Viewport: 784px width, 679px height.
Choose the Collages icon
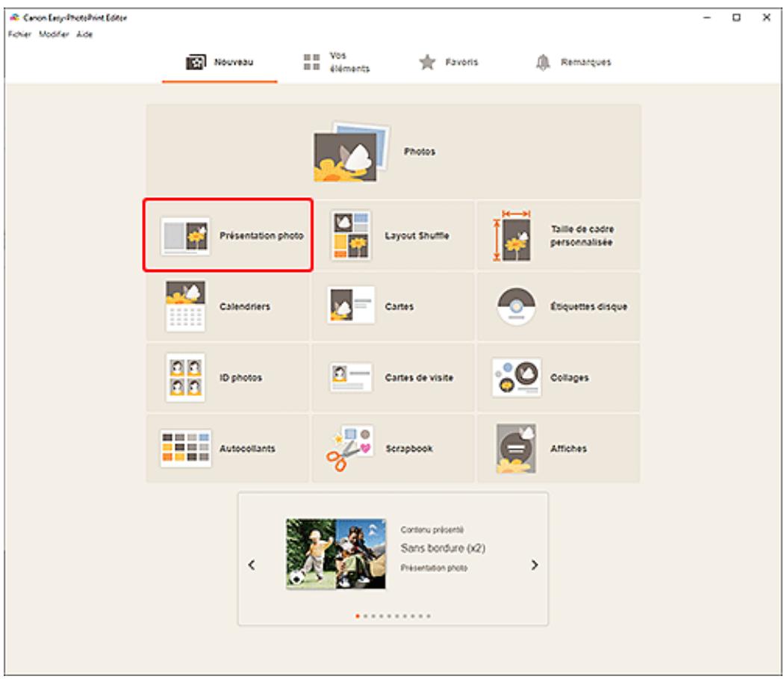coord(517,377)
